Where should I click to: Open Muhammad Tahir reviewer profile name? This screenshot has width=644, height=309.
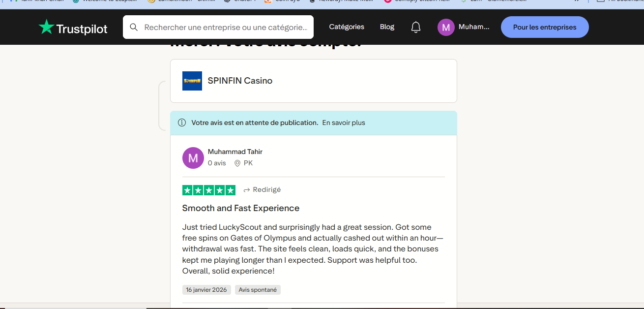click(235, 152)
